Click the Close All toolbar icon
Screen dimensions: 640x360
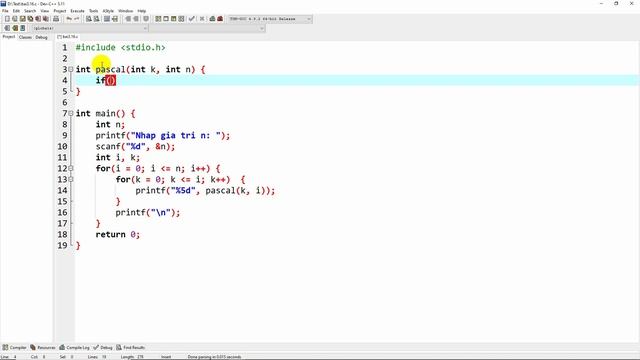pyautogui.click(x=46, y=19)
